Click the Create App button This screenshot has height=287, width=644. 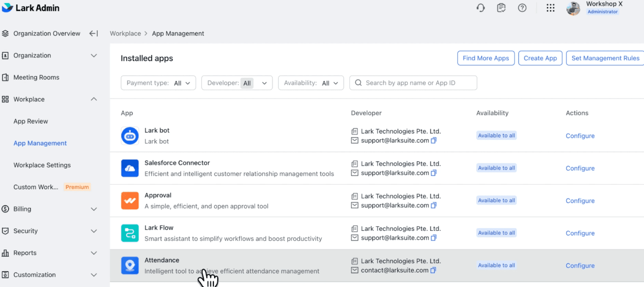tap(540, 58)
